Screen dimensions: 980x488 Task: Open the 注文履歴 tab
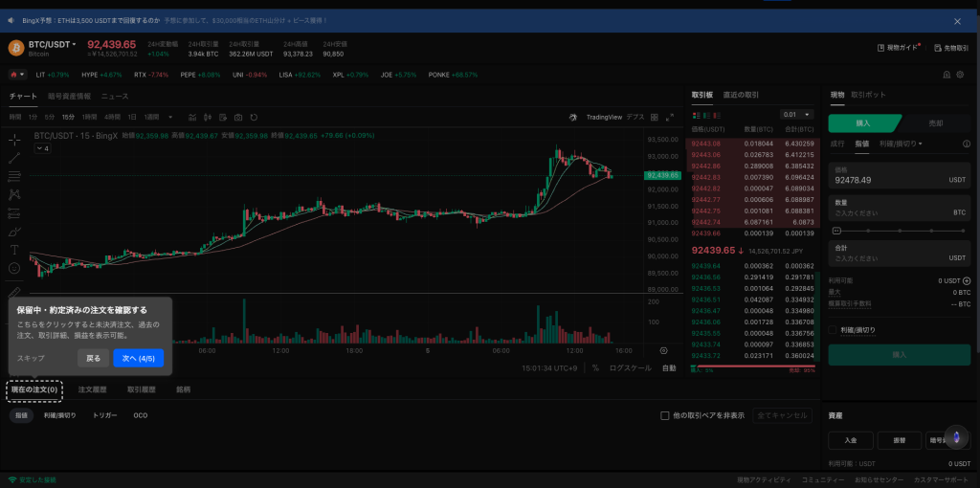click(92, 390)
